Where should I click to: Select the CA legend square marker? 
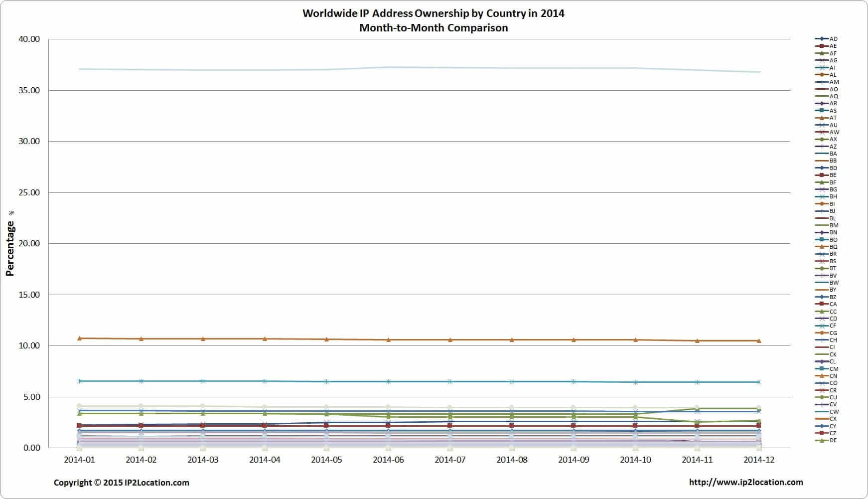click(821, 304)
